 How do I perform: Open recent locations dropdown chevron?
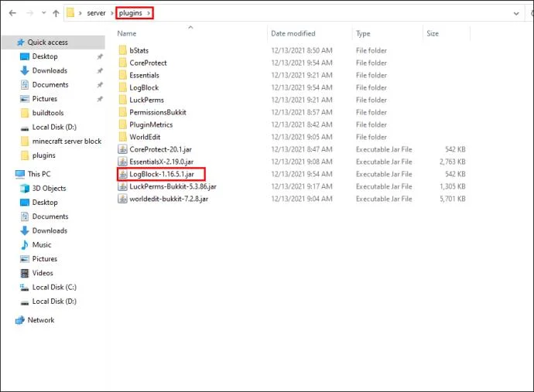(x=43, y=13)
